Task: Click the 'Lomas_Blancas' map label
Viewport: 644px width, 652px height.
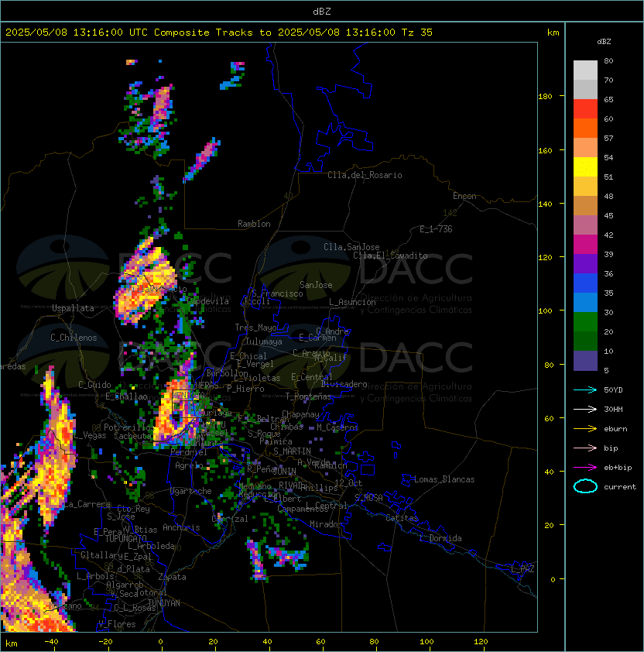Action: click(444, 479)
